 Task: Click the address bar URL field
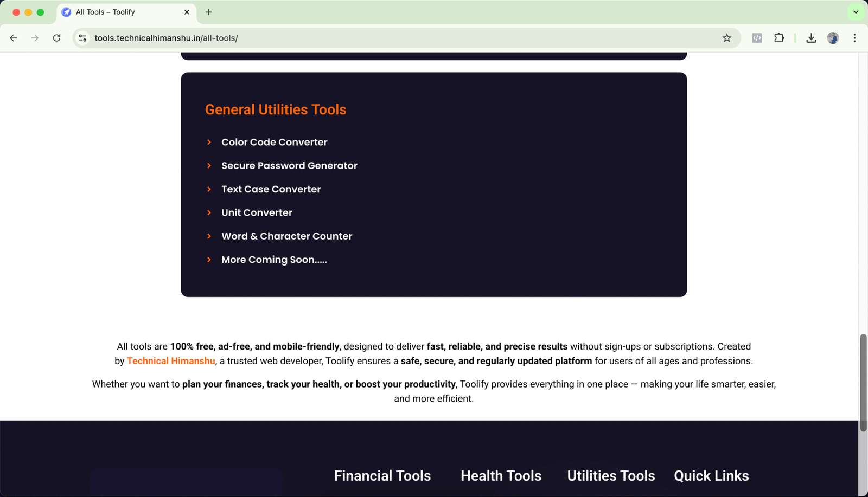pos(380,38)
